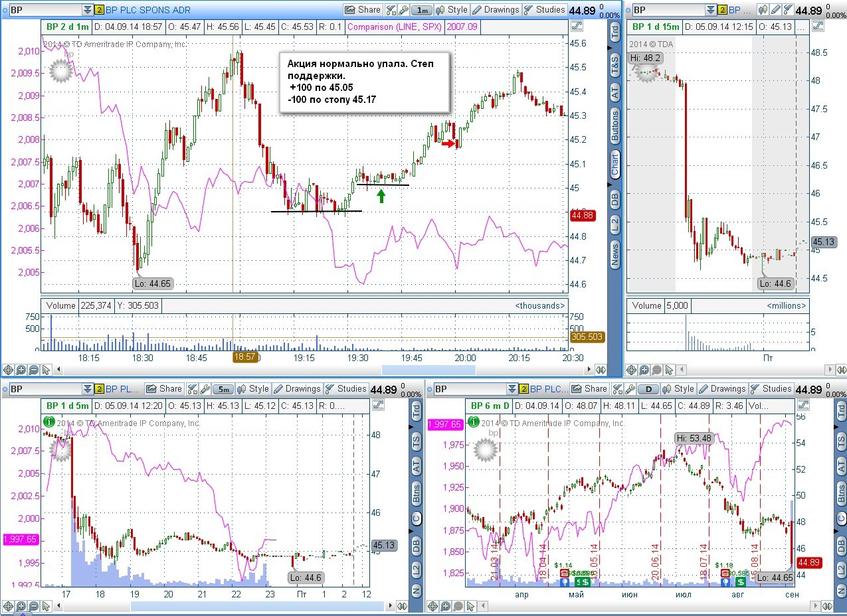Click the BP 6 m D chart header label
Viewport: 847px width, 616px height.
click(x=489, y=406)
